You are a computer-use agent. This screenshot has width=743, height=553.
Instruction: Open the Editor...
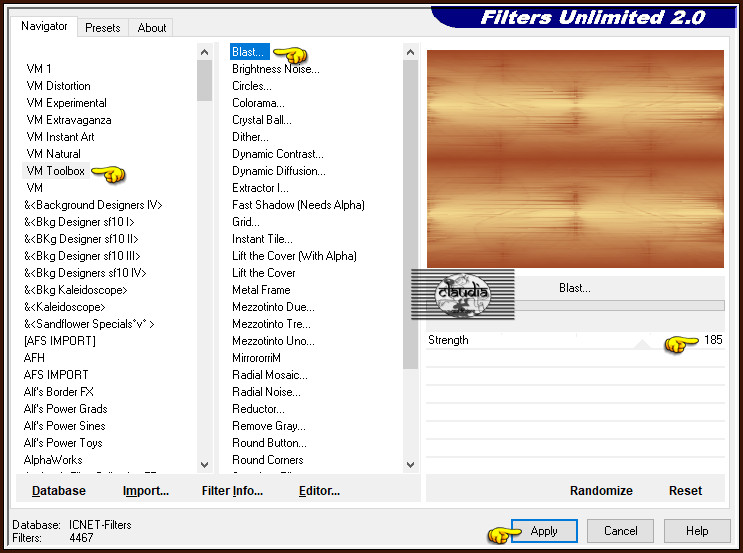click(319, 490)
